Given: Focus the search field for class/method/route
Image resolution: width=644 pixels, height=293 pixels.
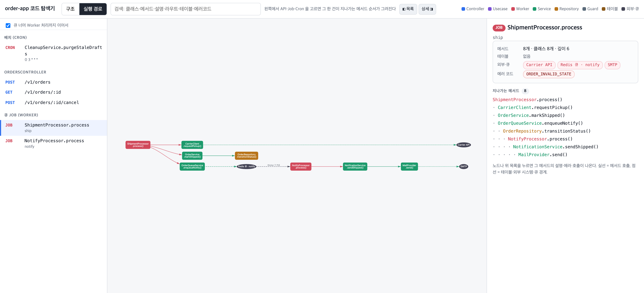Looking at the screenshot, I should 186,9.
